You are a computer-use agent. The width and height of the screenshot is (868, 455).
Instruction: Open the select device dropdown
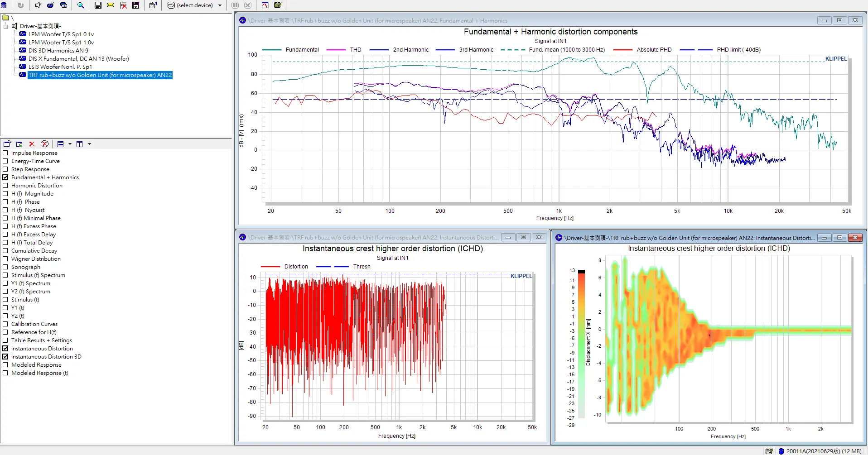click(x=220, y=5)
